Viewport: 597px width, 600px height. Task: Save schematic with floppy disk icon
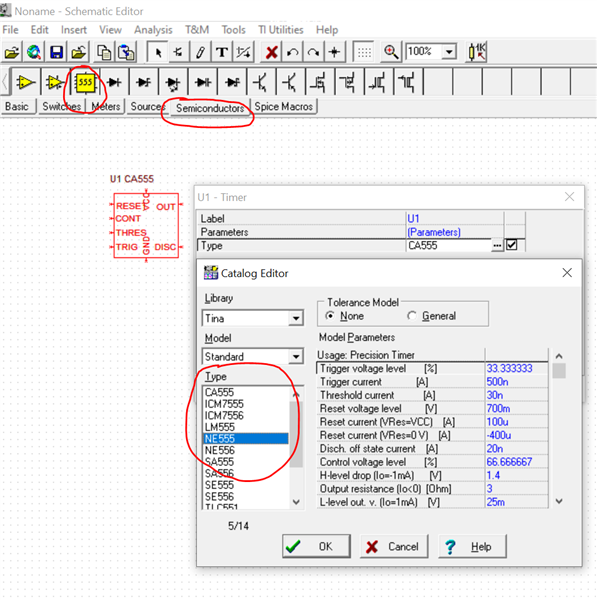coord(56,52)
